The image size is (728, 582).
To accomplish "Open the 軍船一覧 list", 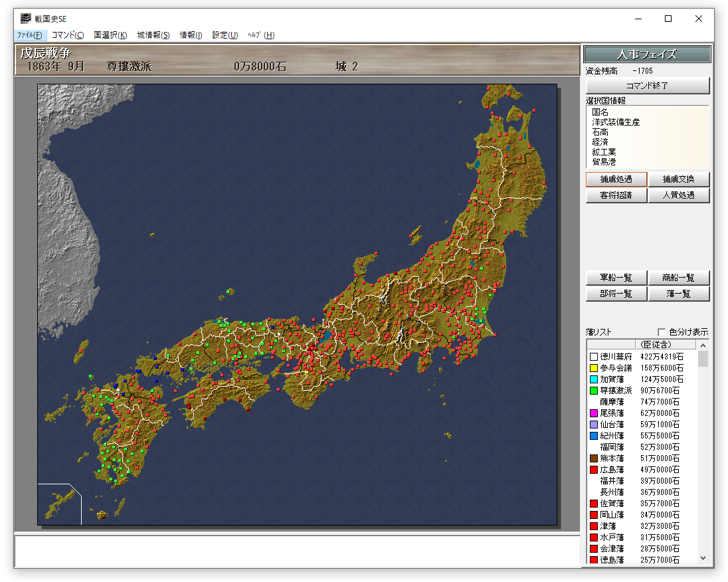I will (x=616, y=278).
